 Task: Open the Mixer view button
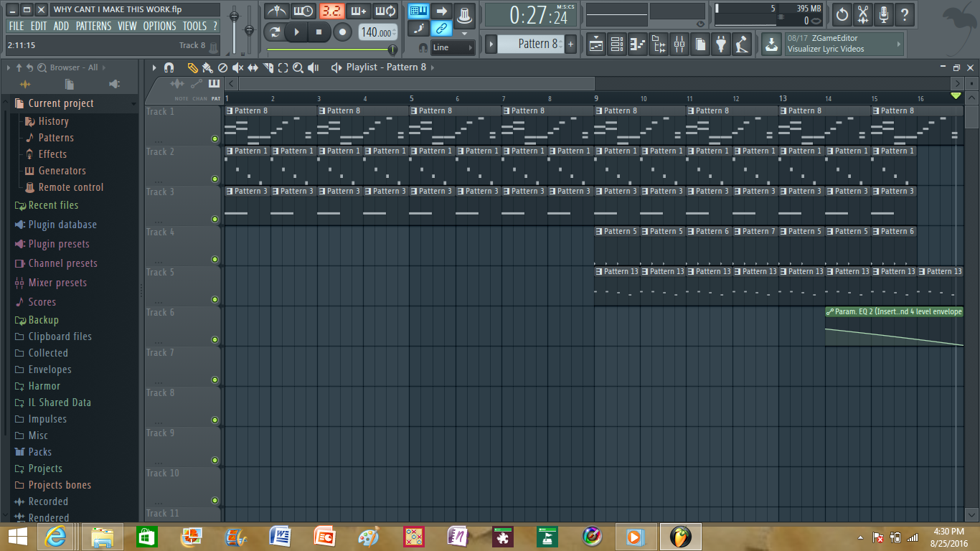[x=679, y=44]
